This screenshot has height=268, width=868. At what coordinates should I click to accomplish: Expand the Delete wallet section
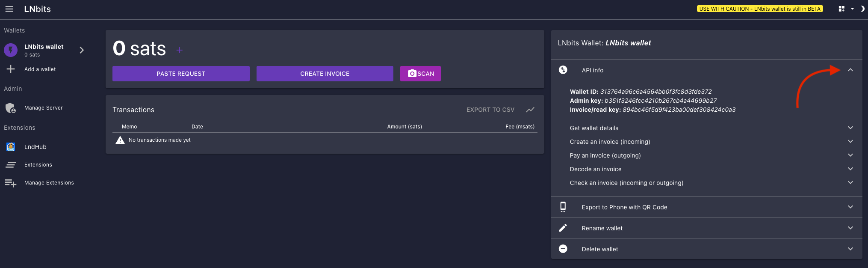(850, 249)
